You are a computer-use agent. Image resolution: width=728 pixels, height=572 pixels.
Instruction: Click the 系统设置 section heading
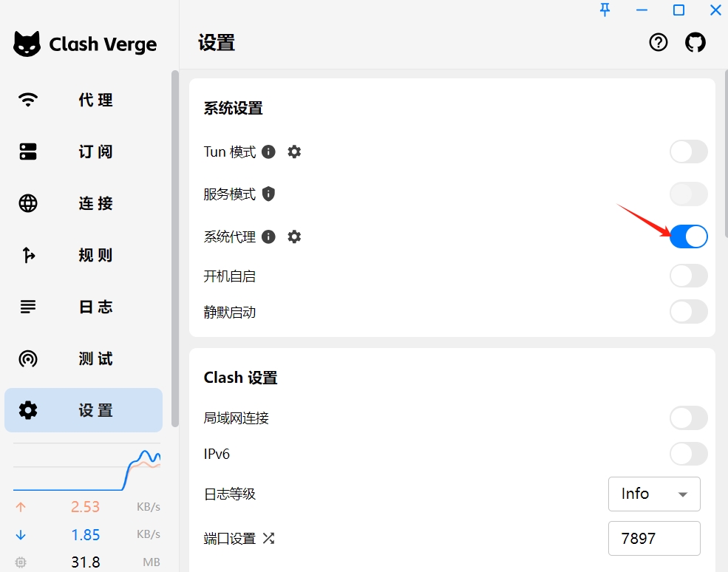tap(233, 108)
